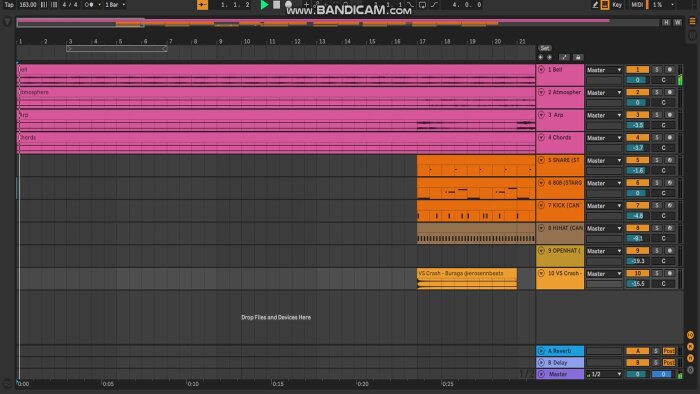This screenshot has height=394, width=700.
Task: Click the 0:15 time ruler mark
Action: point(278,384)
